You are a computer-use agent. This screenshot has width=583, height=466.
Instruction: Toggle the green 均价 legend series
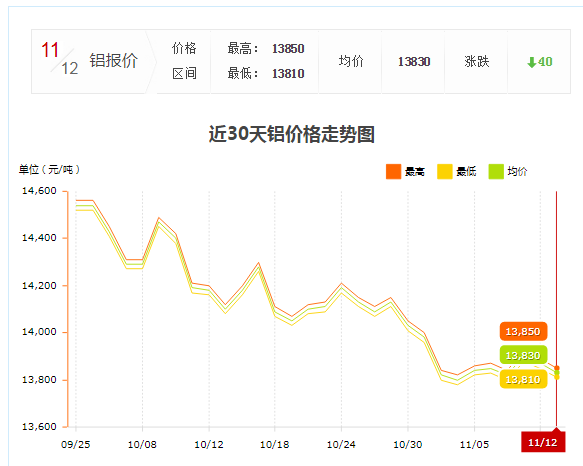(508, 171)
